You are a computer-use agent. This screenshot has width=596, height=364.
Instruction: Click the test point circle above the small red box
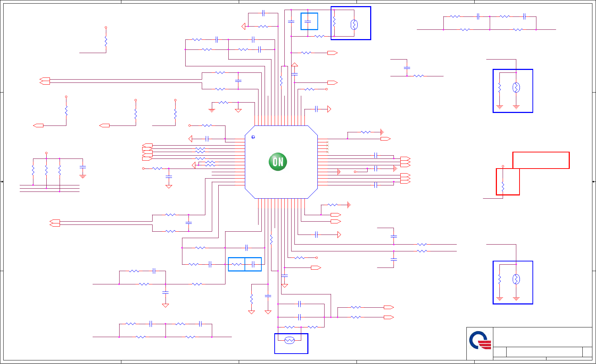(503, 166)
